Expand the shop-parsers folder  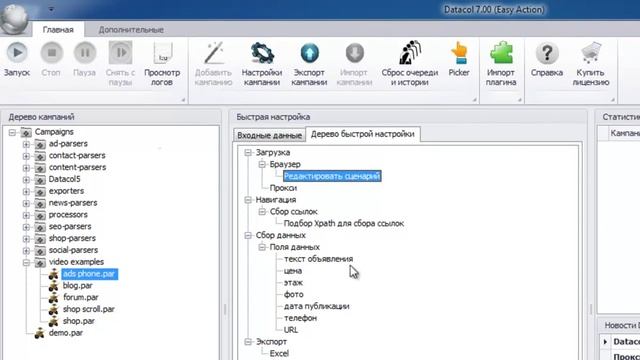27,239
